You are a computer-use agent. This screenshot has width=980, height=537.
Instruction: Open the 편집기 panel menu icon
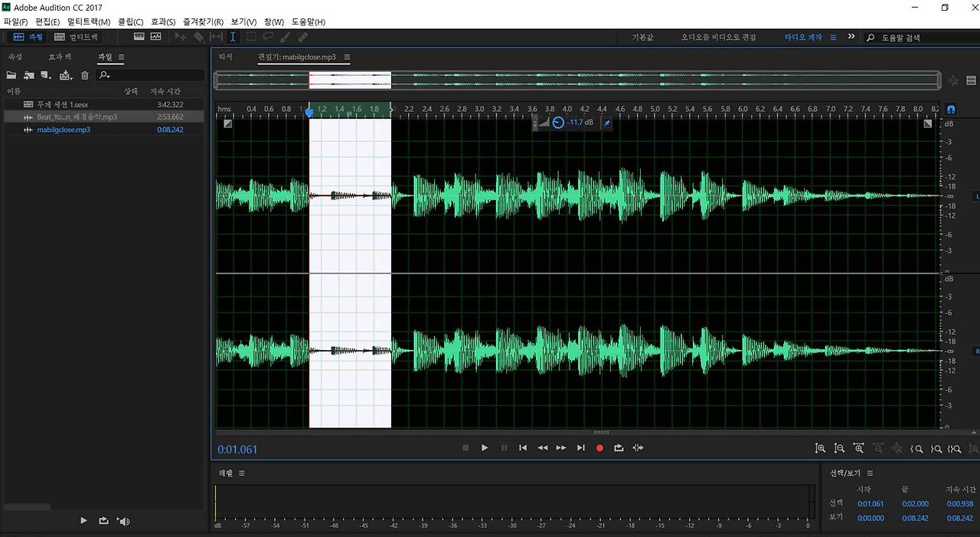pos(347,57)
